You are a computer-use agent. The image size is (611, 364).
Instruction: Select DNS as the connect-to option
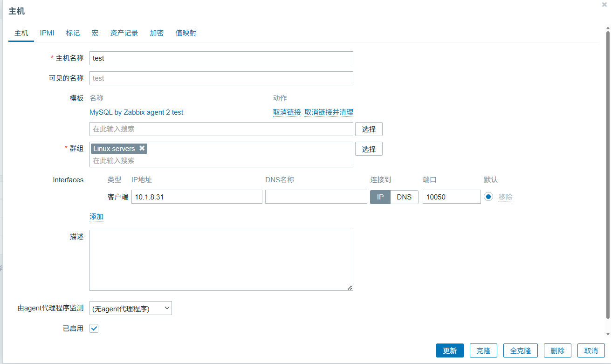pos(404,197)
